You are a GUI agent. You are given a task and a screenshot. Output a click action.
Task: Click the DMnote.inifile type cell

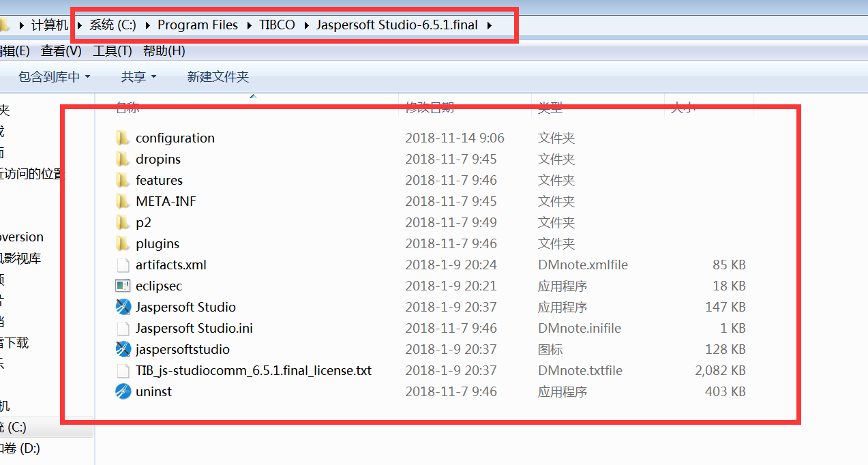point(580,328)
